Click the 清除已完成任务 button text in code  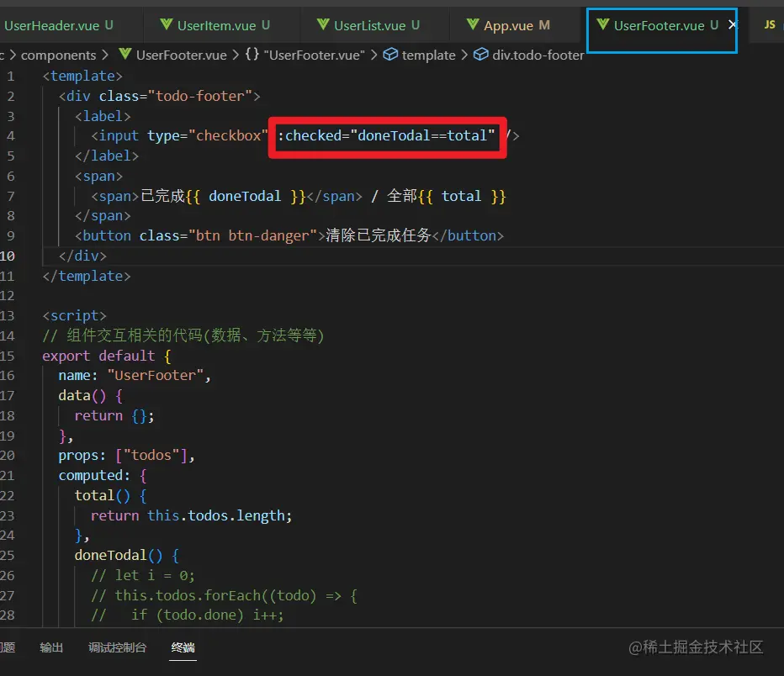(x=379, y=235)
